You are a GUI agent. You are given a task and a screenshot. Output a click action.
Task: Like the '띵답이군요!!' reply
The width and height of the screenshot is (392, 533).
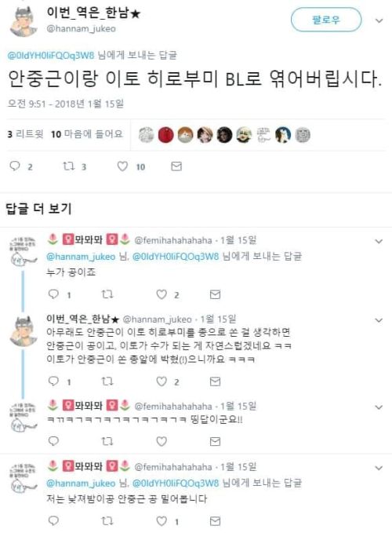coord(162,441)
